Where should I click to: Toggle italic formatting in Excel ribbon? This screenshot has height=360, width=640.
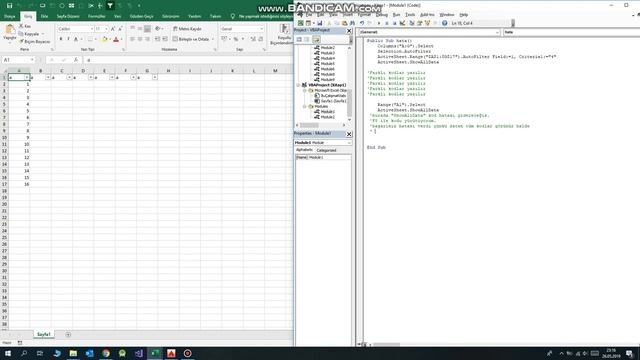68,39
